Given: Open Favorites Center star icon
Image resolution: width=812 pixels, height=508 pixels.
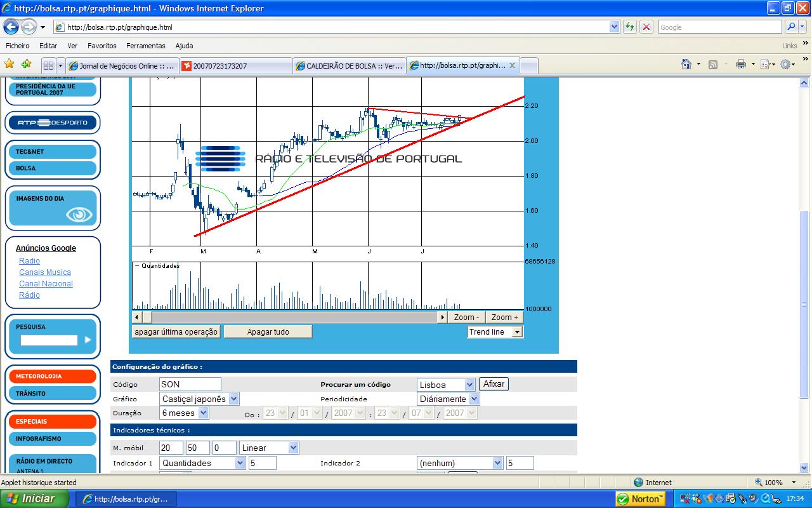Looking at the screenshot, I should click(10, 64).
